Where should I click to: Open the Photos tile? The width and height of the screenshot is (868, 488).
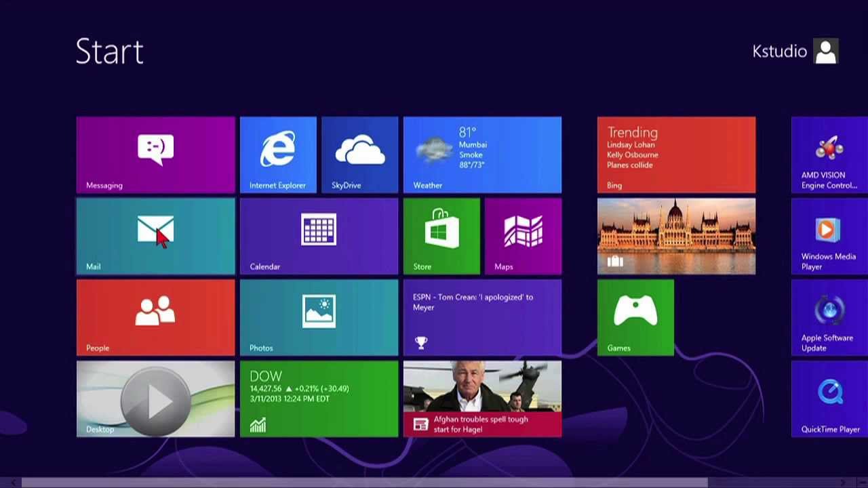click(x=319, y=317)
